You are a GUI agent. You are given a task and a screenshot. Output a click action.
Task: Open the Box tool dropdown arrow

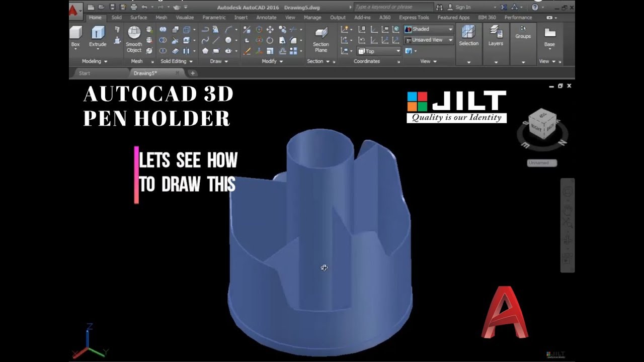click(75, 49)
